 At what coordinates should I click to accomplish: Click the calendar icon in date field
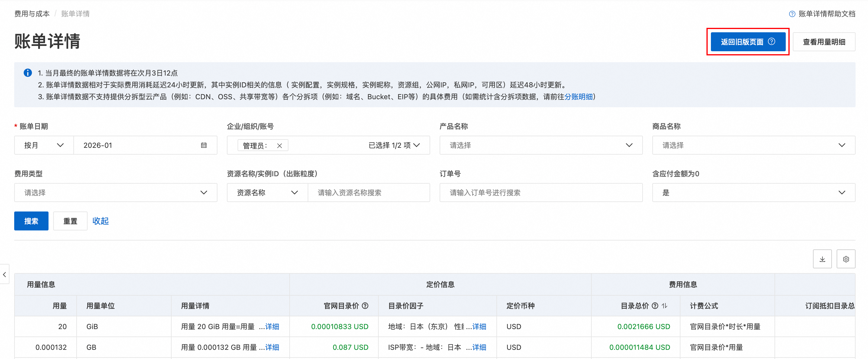click(204, 145)
